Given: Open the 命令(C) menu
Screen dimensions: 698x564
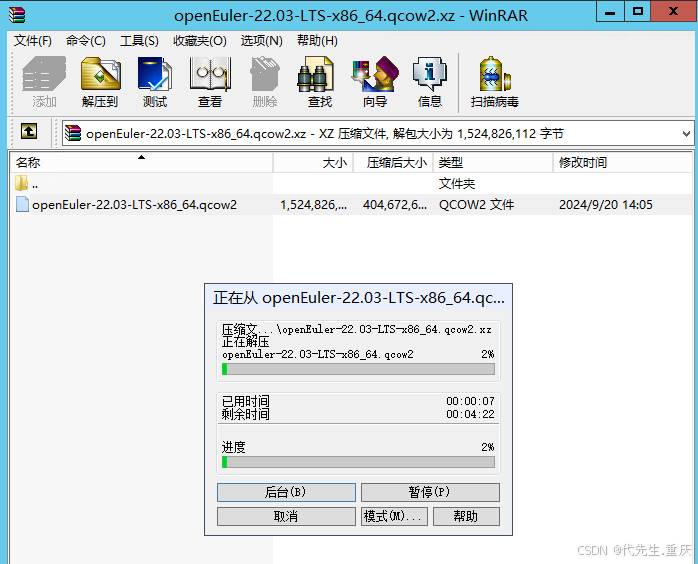Looking at the screenshot, I should pyautogui.click(x=86, y=41).
